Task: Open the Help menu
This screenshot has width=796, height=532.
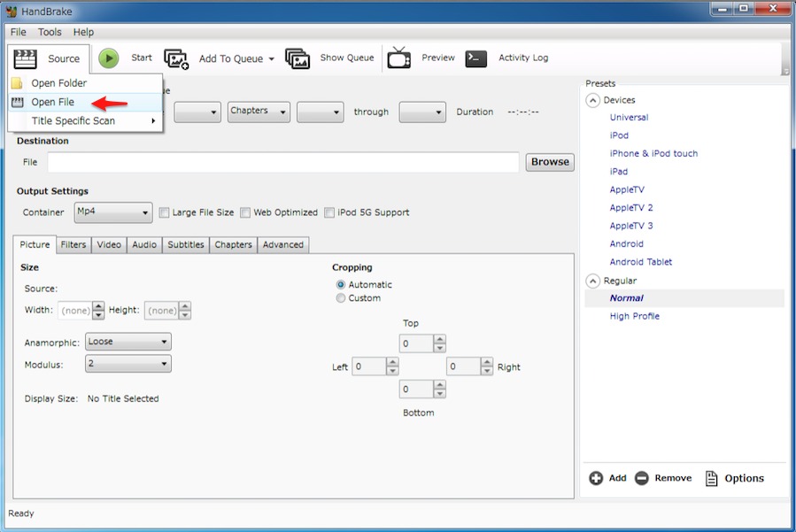Action: [83, 32]
